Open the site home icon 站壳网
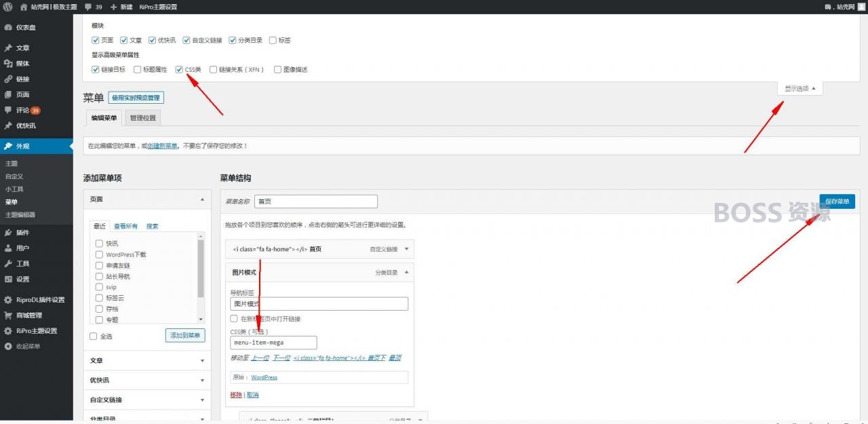This screenshot has height=424, width=868. coord(24,7)
